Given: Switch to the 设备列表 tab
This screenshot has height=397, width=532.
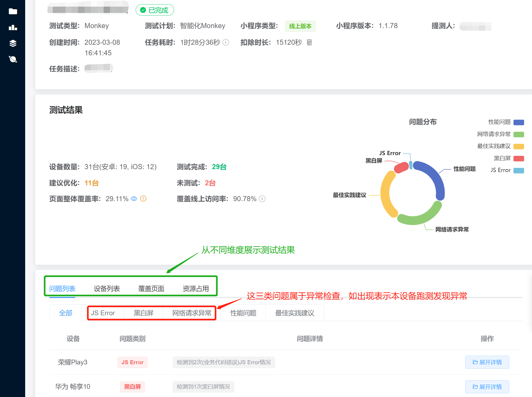Looking at the screenshot, I should [107, 288].
